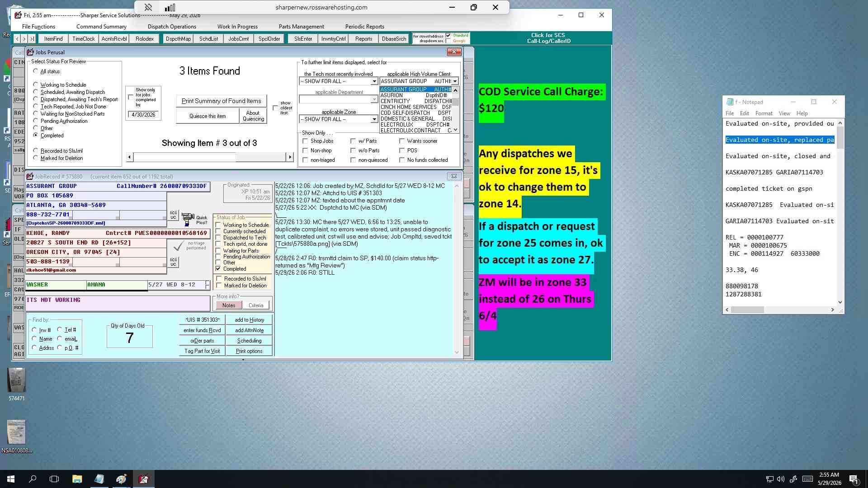Open the Task View taskbar icon
The width and height of the screenshot is (868, 488).
54,479
